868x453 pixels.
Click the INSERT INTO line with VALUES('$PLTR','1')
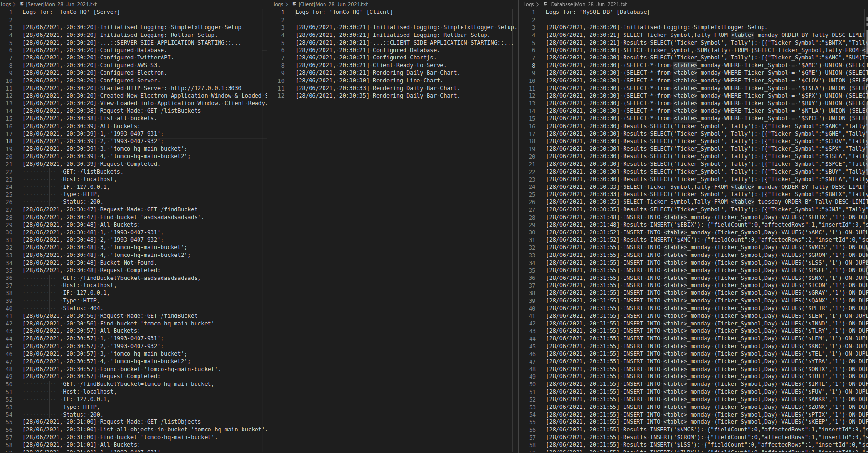tap(706, 308)
